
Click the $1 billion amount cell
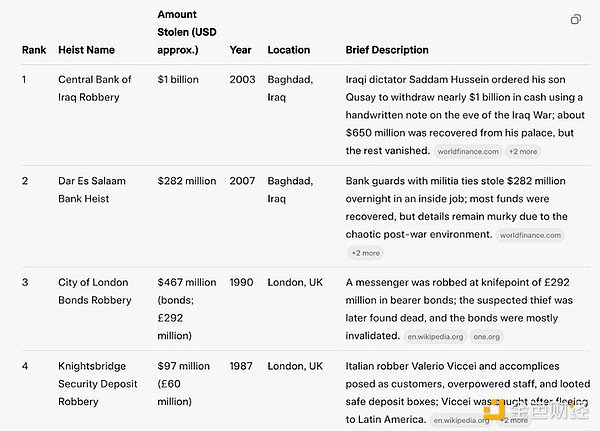click(x=179, y=79)
